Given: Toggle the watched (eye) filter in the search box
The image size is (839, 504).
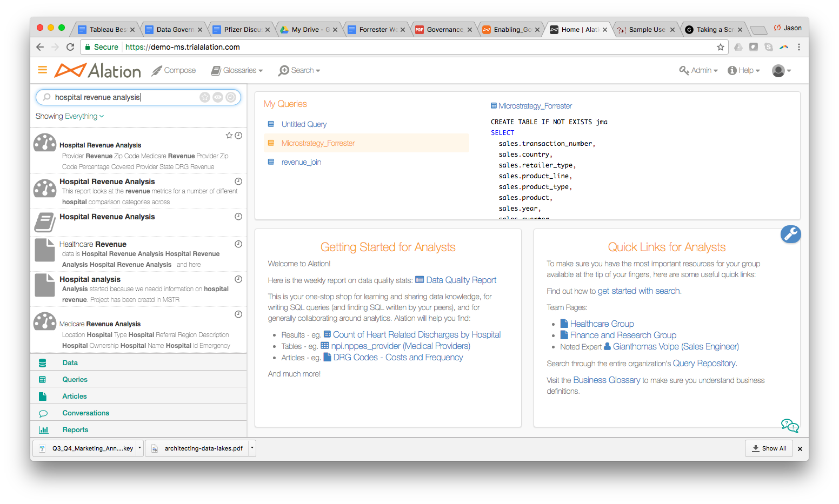Looking at the screenshot, I should coord(218,97).
